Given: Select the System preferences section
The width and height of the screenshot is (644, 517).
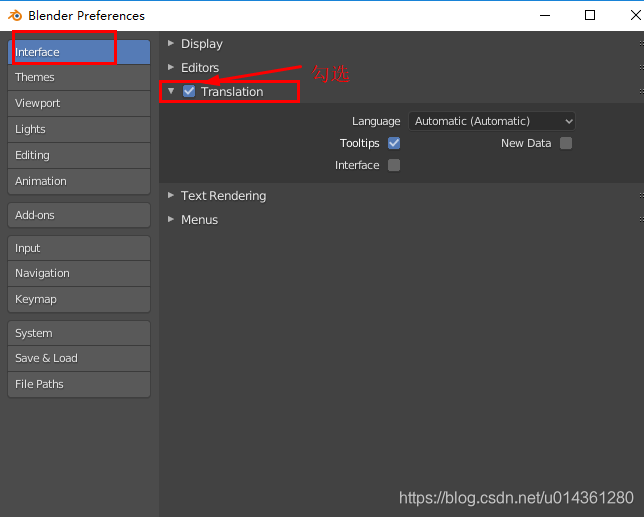Looking at the screenshot, I should point(79,333).
